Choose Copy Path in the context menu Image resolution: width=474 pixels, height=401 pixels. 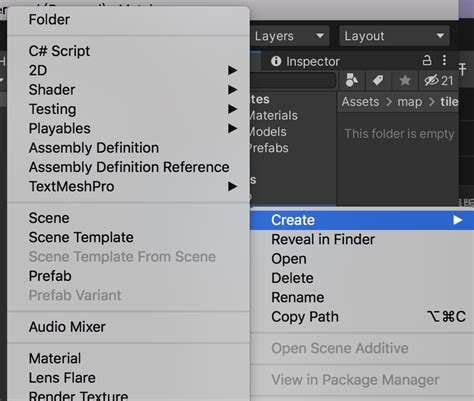362,317
